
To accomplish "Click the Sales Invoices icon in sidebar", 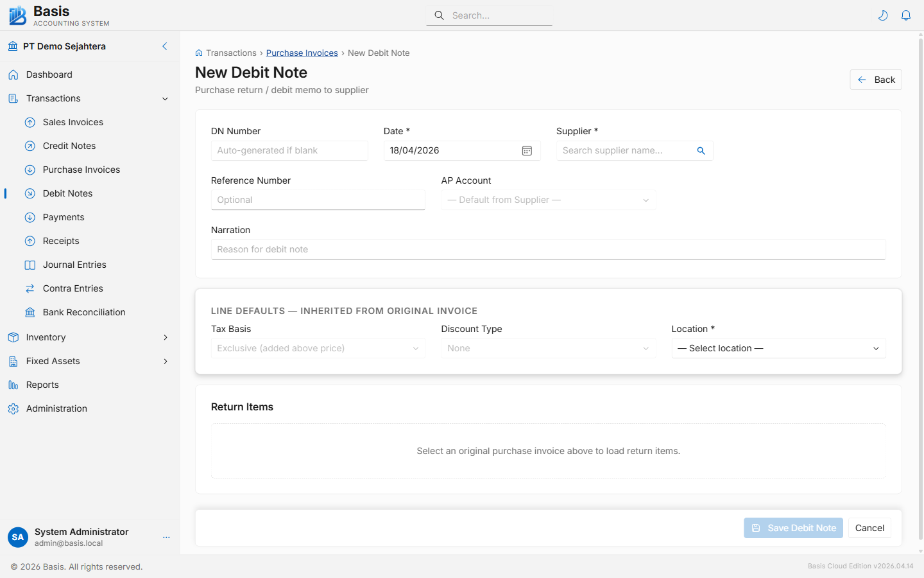I will click(x=30, y=122).
